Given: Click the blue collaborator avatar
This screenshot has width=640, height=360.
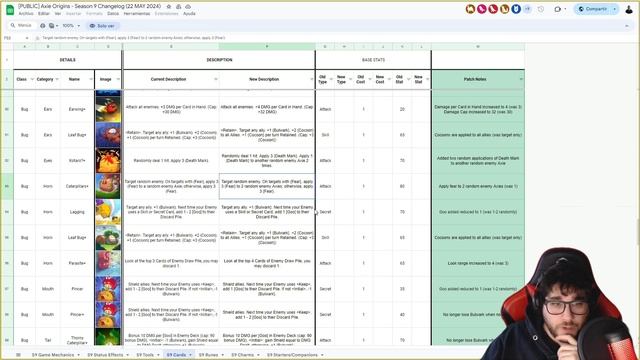Looking at the screenshot, I should [x=516, y=9].
